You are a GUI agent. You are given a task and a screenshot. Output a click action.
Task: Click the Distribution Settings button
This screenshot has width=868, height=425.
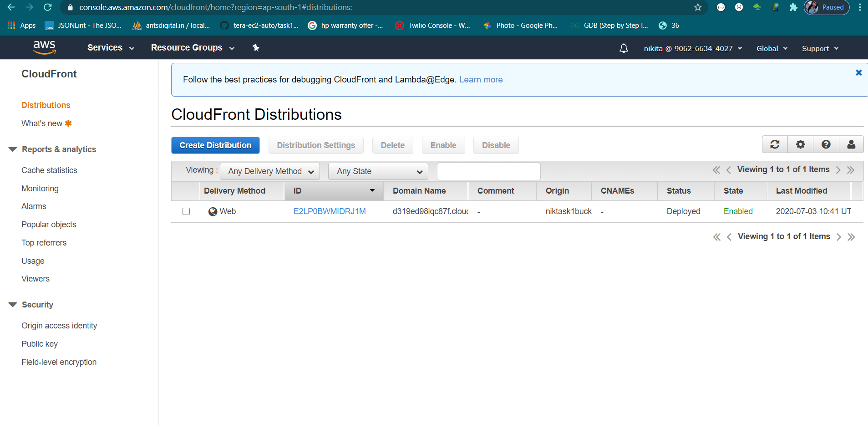(316, 145)
